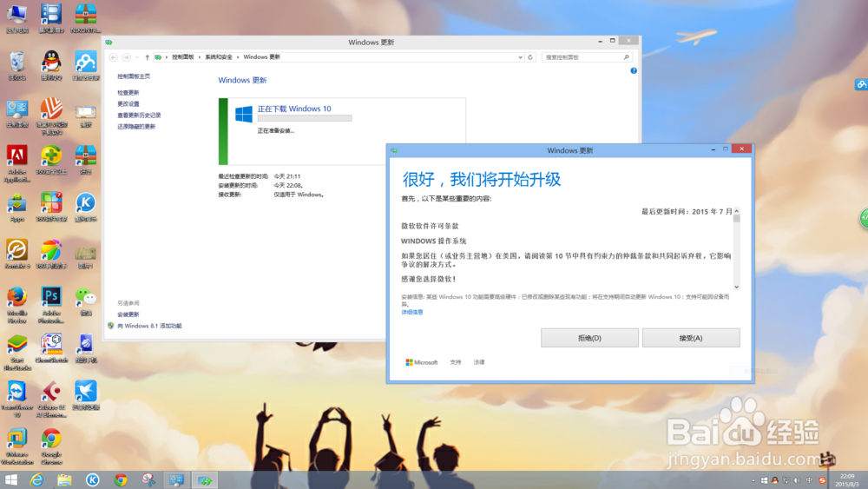Open the 支持 support link in dialog
The height and width of the screenshot is (489, 868).
[x=456, y=362]
